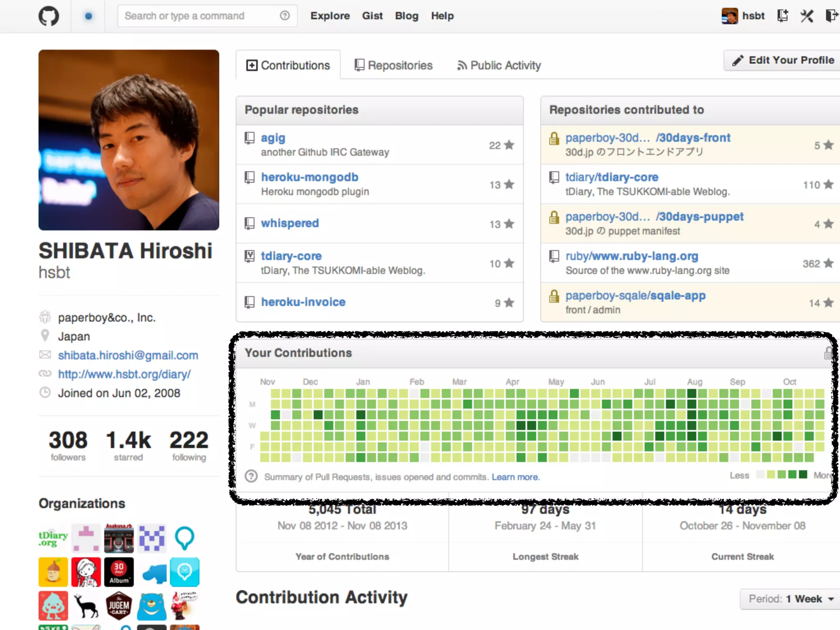Open the 30days Album organization icon
Screen dimensions: 840x630
point(119,572)
